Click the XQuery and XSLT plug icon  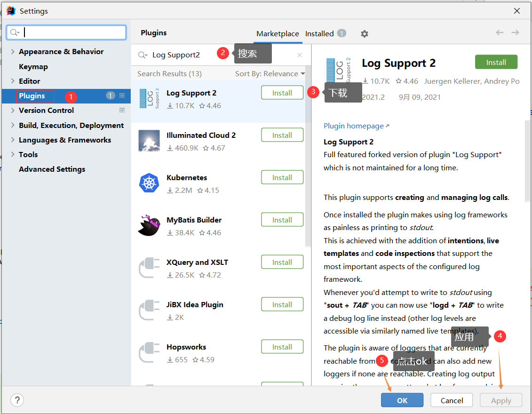149,268
